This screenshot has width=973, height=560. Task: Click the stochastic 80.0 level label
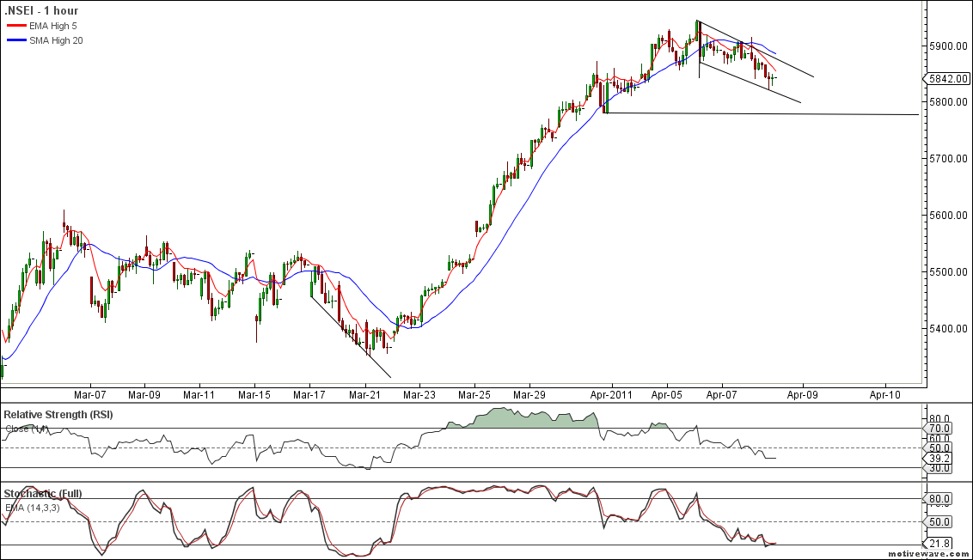pyautogui.click(x=939, y=499)
